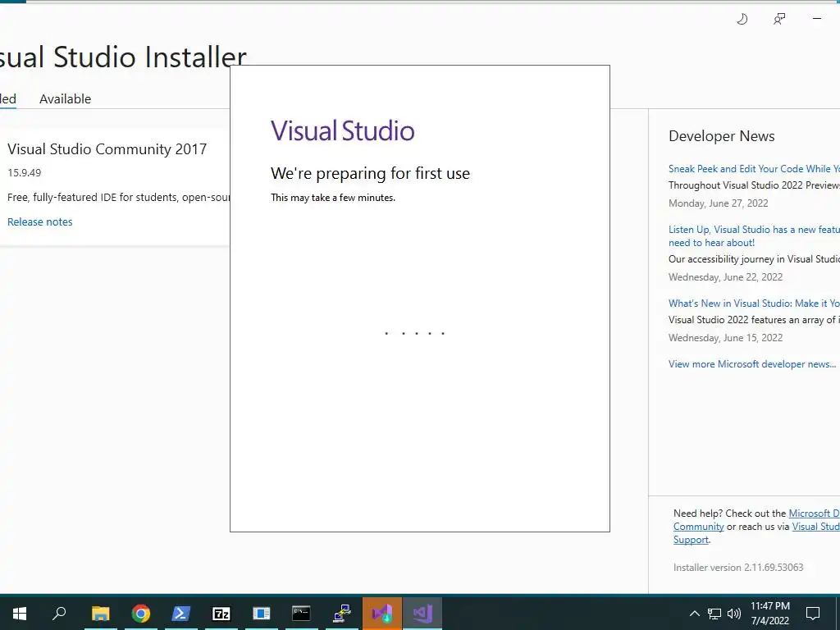Switch to Visual Studio Installer taskbar icon
840x630 pixels.
pyautogui.click(x=382, y=613)
